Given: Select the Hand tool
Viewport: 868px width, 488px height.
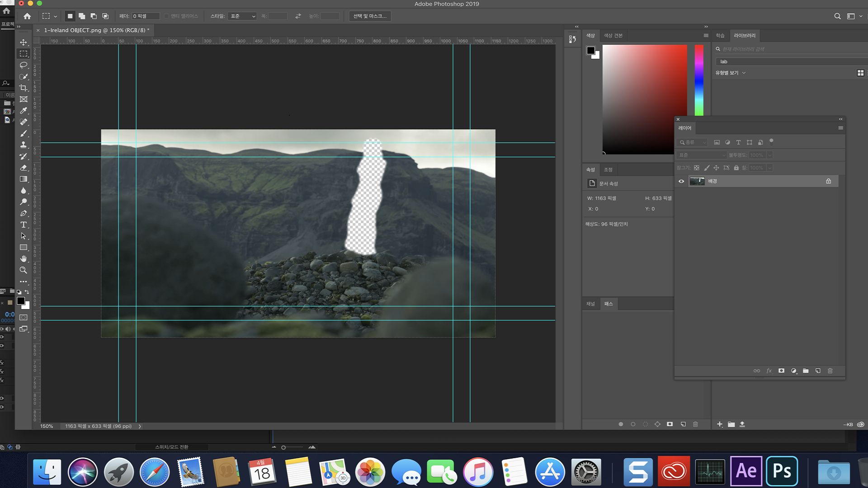Looking at the screenshot, I should [24, 258].
